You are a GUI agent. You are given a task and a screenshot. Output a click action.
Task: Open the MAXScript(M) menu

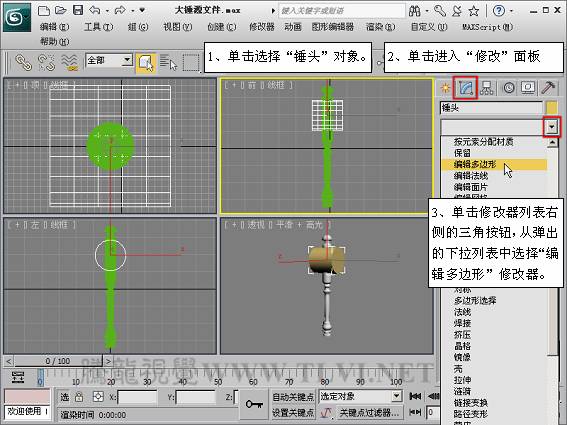[487, 27]
